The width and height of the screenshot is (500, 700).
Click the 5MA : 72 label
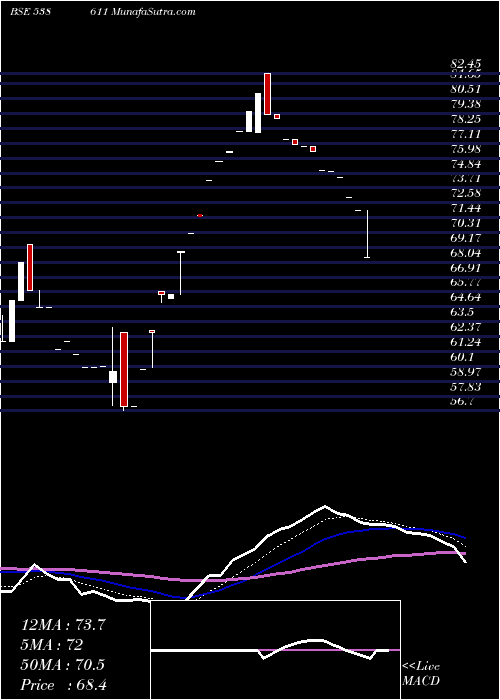[52, 645]
